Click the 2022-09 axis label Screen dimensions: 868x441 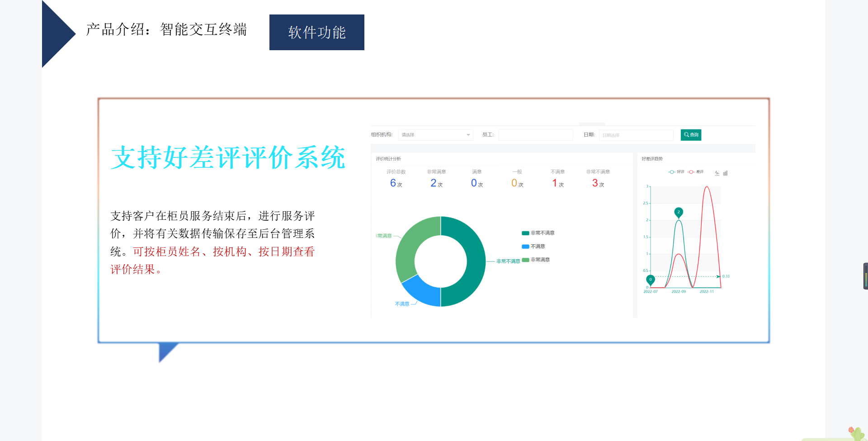679,292
